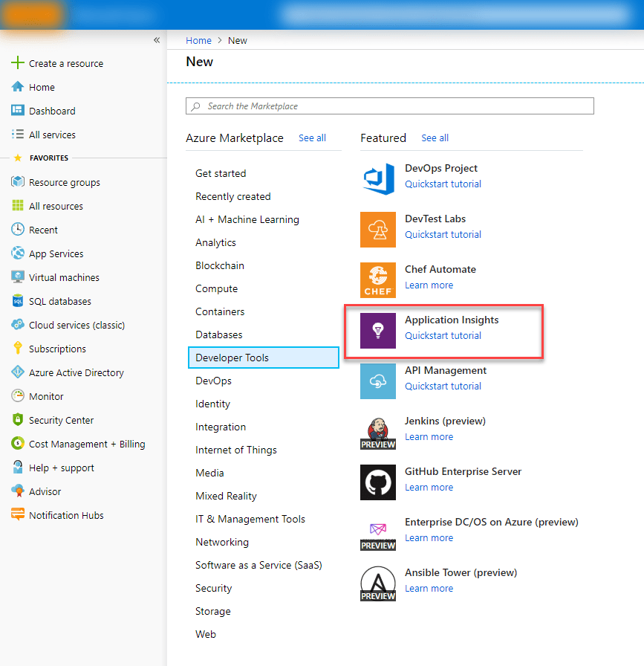Open Application Insights Quickstart tutorial link

pyautogui.click(x=443, y=335)
